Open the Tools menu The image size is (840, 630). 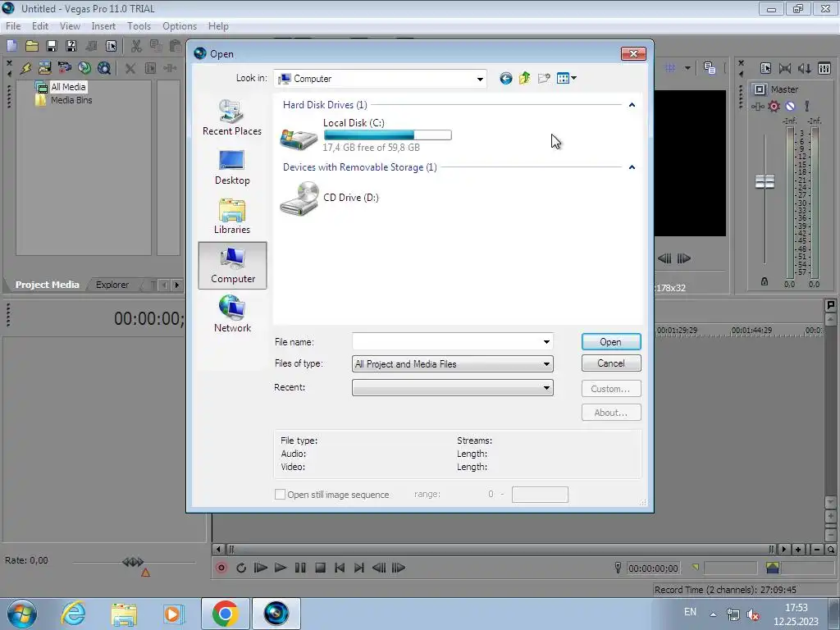[139, 26]
